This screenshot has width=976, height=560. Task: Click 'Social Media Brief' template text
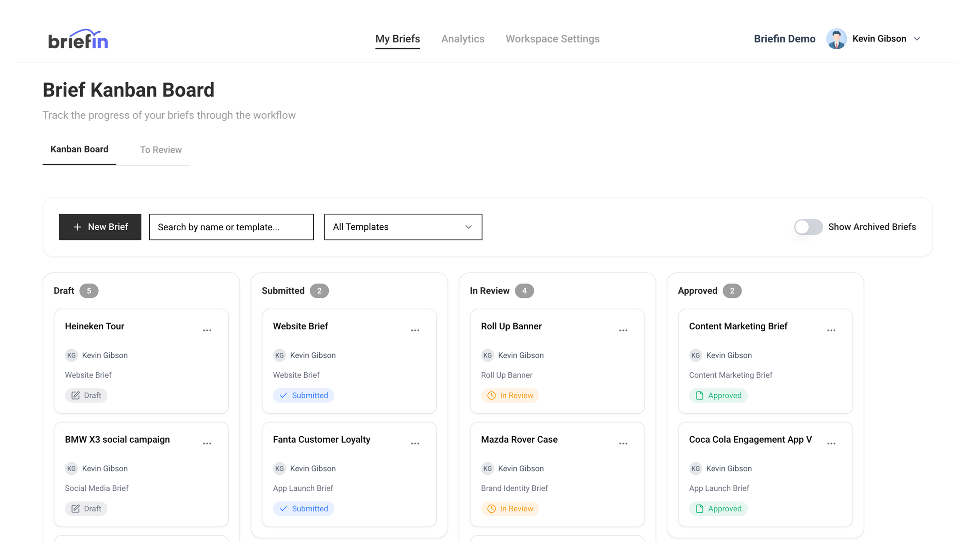click(x=97, y=488)
